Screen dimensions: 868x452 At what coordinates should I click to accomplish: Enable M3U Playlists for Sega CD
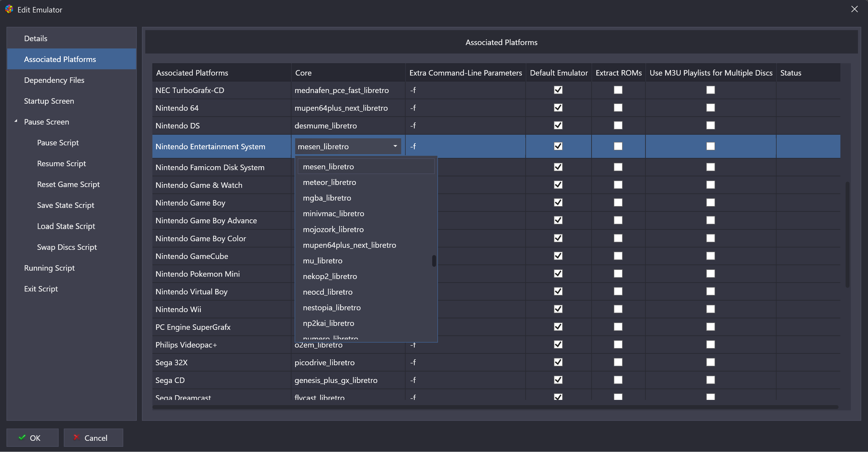[711, 380]
